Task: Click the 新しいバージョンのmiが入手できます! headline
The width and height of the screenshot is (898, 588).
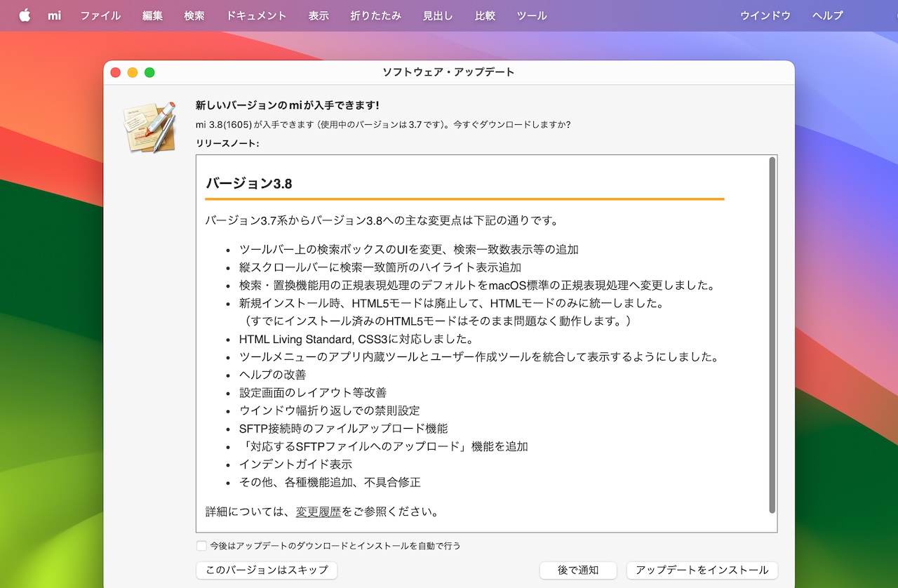Action: tap(288, 105)
